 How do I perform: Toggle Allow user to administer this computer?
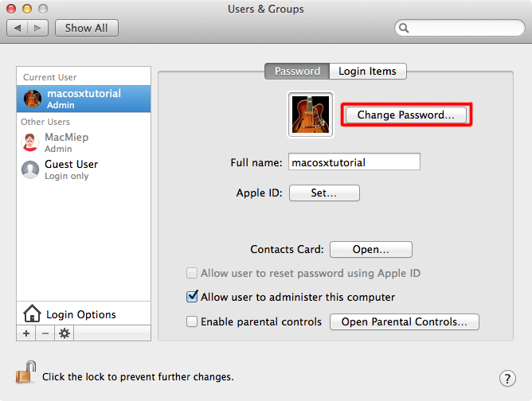(x=192, y=297)
